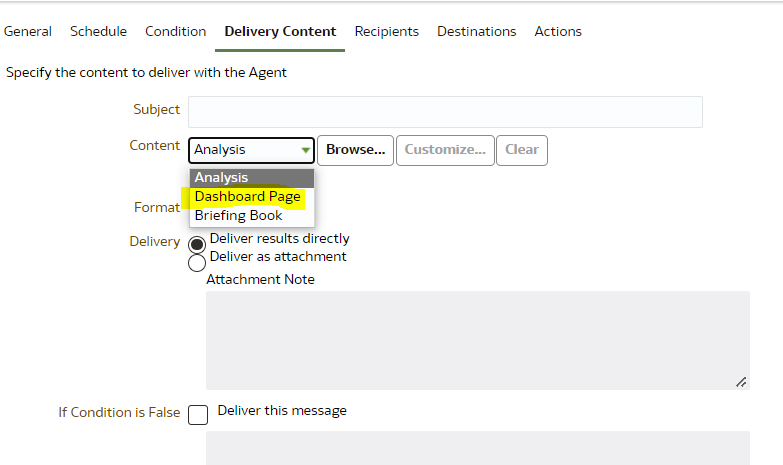Enable the Deliver this message checkbox
The height and width of the screenshot is (465, 783).
pyautogui.click(x=198, y=415)
